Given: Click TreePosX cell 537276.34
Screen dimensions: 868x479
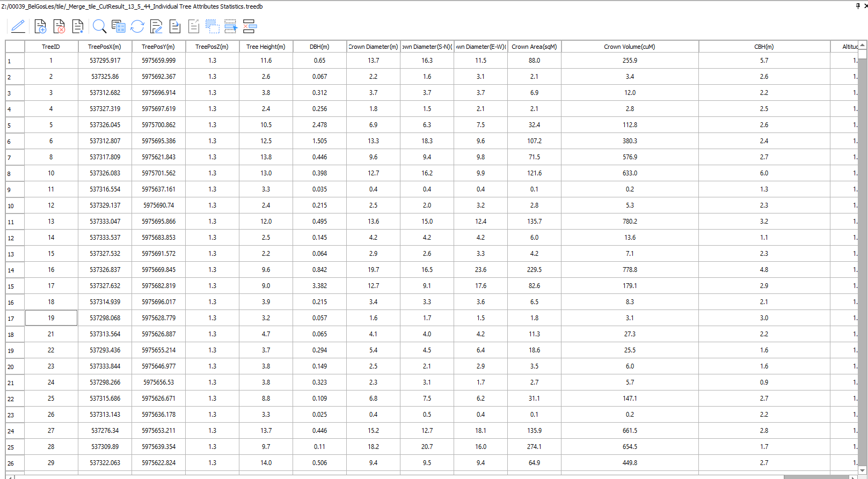Looking at the screenshot, I should click(105, 431).
